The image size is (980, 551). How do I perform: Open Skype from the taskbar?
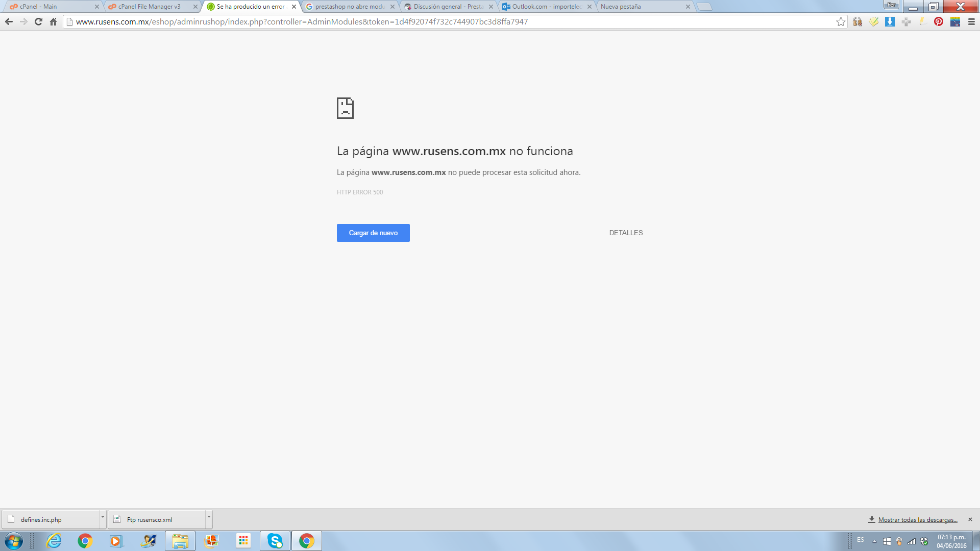[x=275, y=541]
